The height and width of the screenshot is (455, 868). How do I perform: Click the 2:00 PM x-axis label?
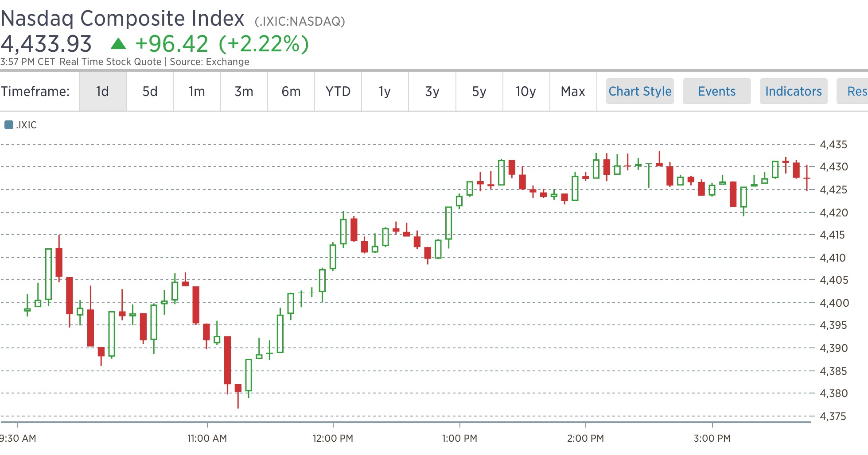585,438
